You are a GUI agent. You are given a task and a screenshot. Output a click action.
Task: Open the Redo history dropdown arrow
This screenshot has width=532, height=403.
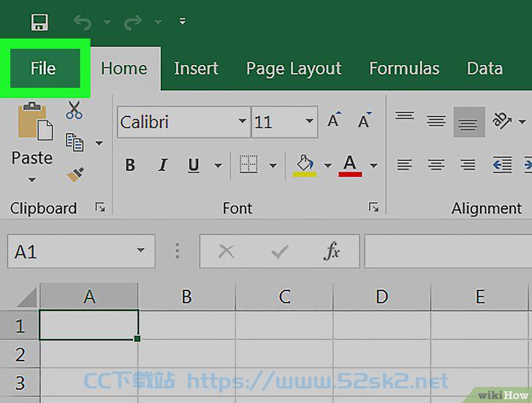click(x=158, y=23)
